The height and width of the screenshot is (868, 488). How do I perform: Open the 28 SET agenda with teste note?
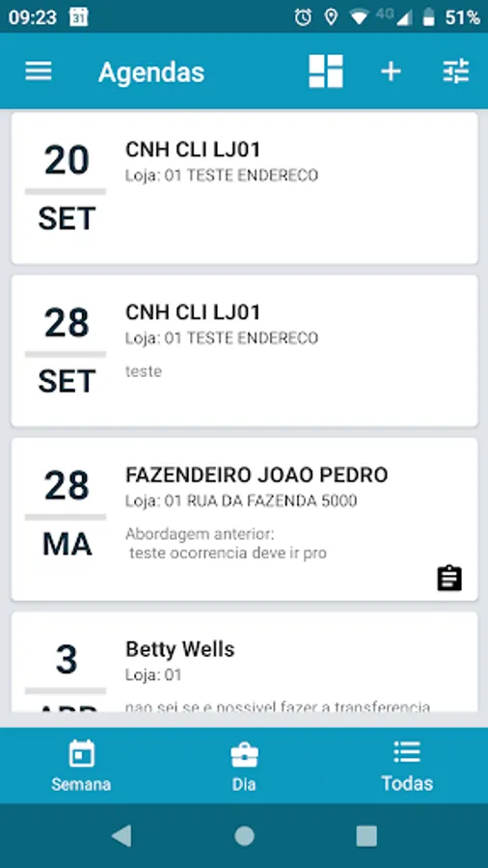pos(245,351)
